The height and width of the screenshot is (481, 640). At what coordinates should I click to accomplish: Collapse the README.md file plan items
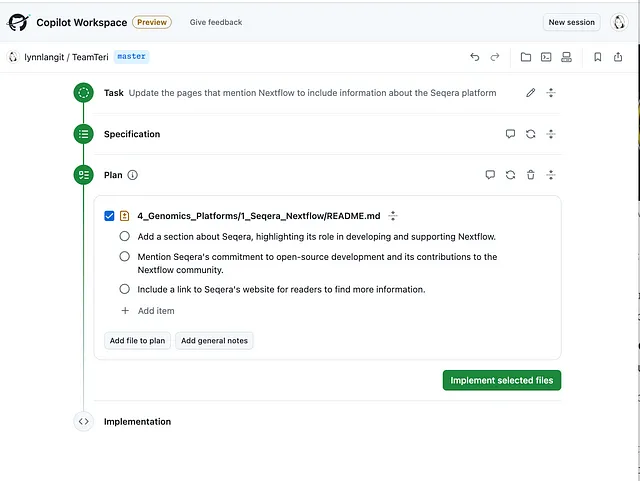(x=393, y=216)
